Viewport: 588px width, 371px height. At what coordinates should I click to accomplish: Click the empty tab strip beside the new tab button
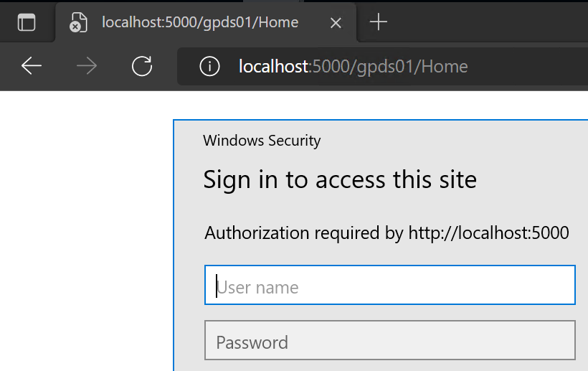(488, 22)
